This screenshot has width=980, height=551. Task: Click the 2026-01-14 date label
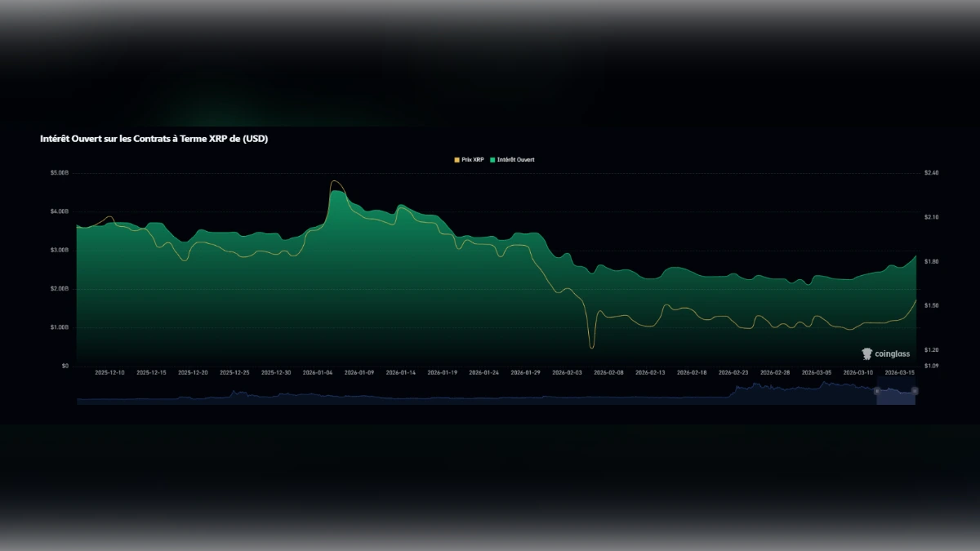(x=403, y=371)
